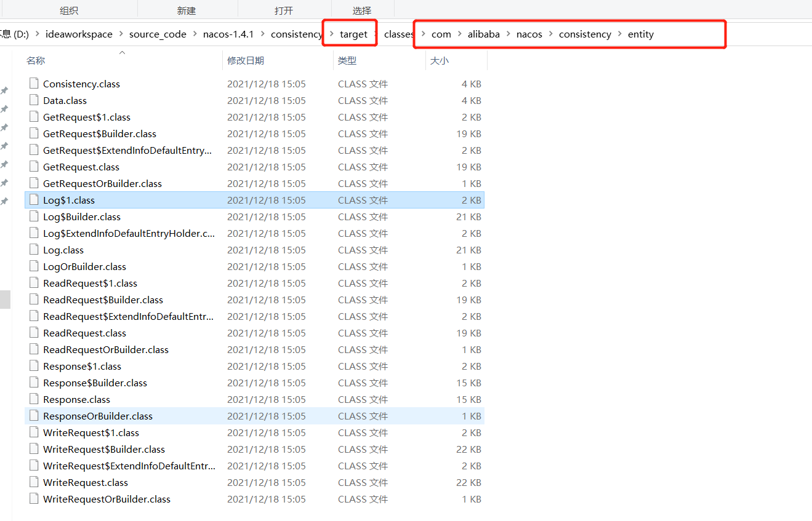Click the Response$1.class file icon
Viewport: 812px width, 521px height.
coord(34,366)
